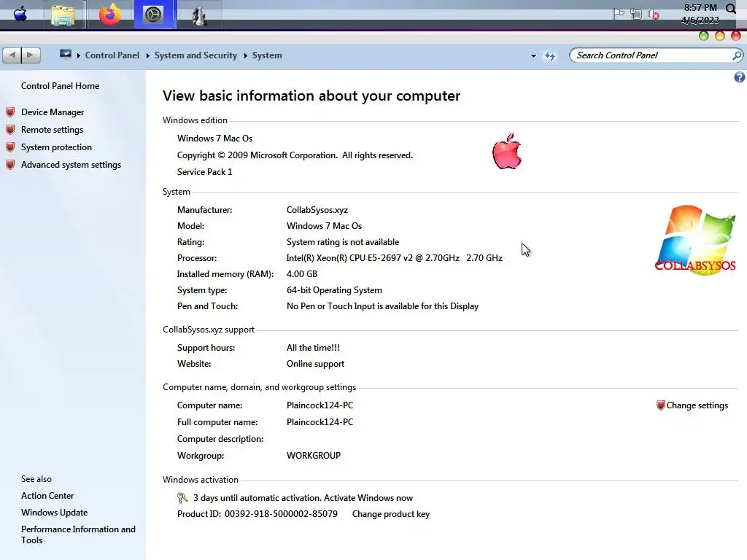The height and width of the screenshot is (560, 747).
Task: Click the shield icon beside Device Manager
Action: [x=10, y=112]
